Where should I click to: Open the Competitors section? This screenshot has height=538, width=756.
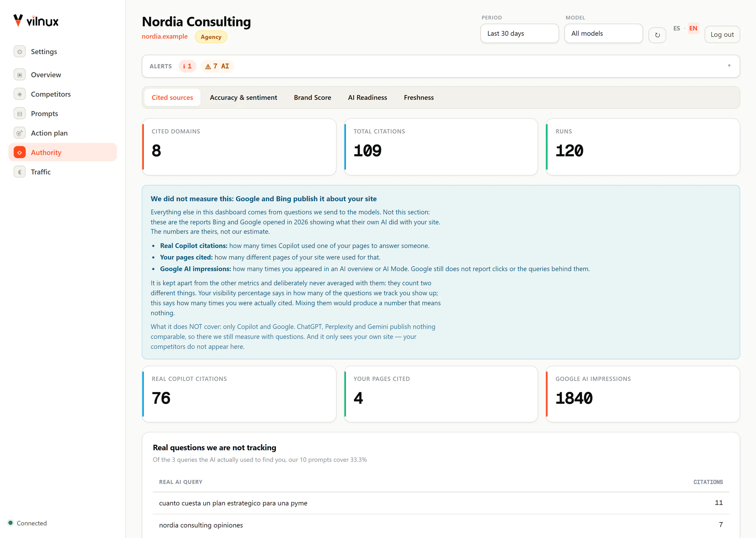(x=63, y=94)
